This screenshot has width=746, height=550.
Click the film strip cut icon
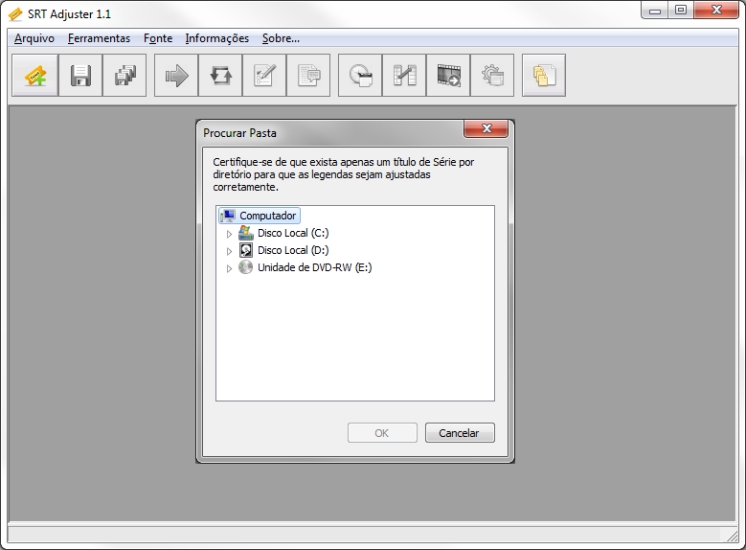[x=404, y=76]
